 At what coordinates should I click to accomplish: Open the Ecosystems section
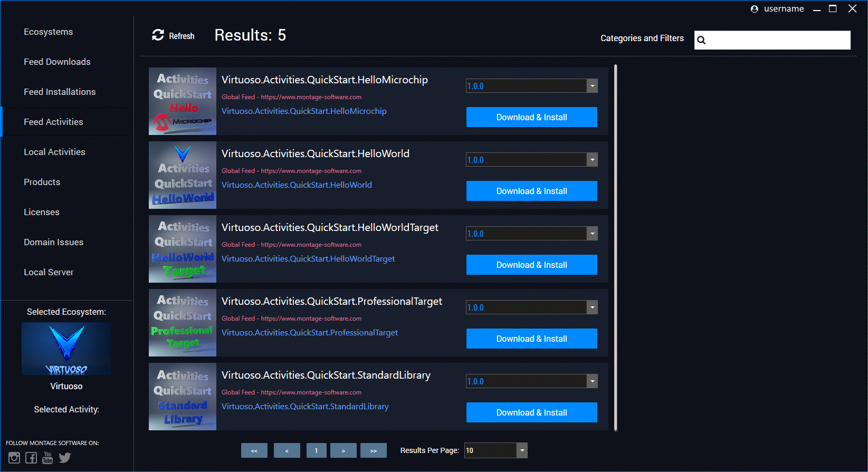pos(49,32)
